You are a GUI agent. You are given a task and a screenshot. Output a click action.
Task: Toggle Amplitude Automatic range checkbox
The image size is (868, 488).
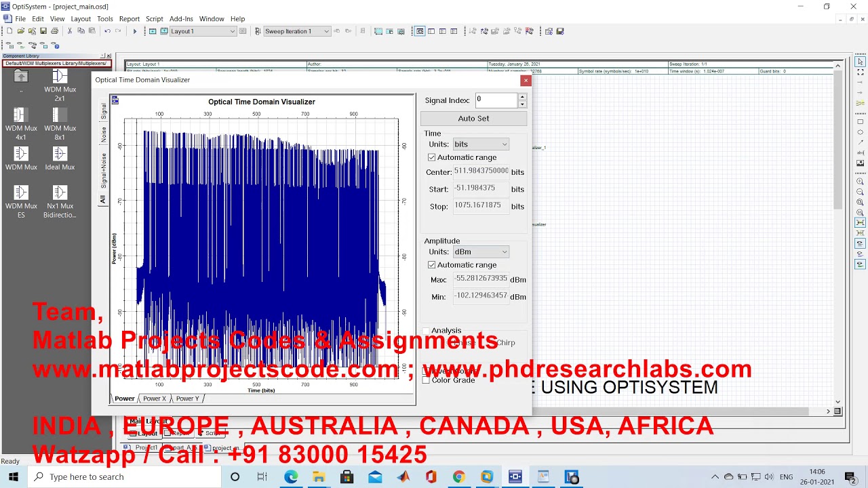pos(432,265)
